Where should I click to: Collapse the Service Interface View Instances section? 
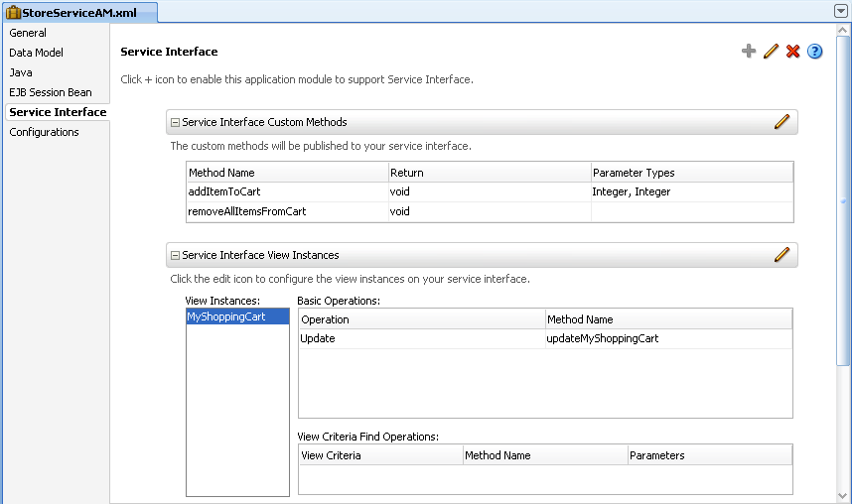click(176, 256)
